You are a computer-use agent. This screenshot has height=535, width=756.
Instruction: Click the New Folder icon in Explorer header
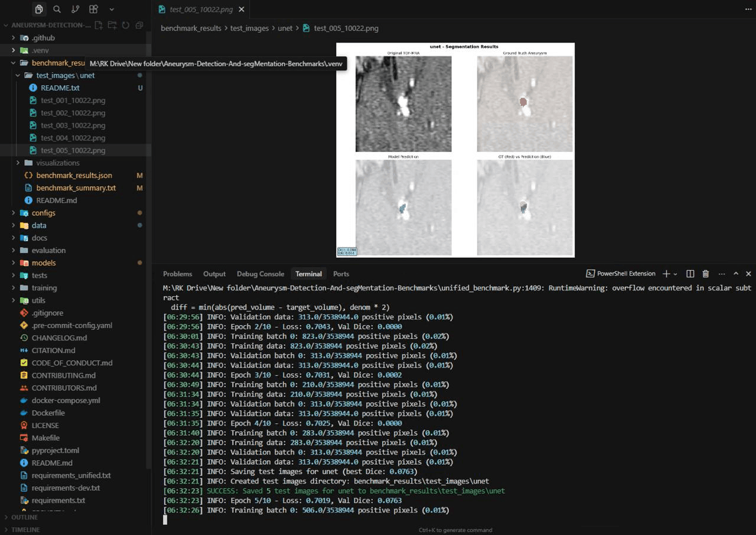tap(112, 25)
